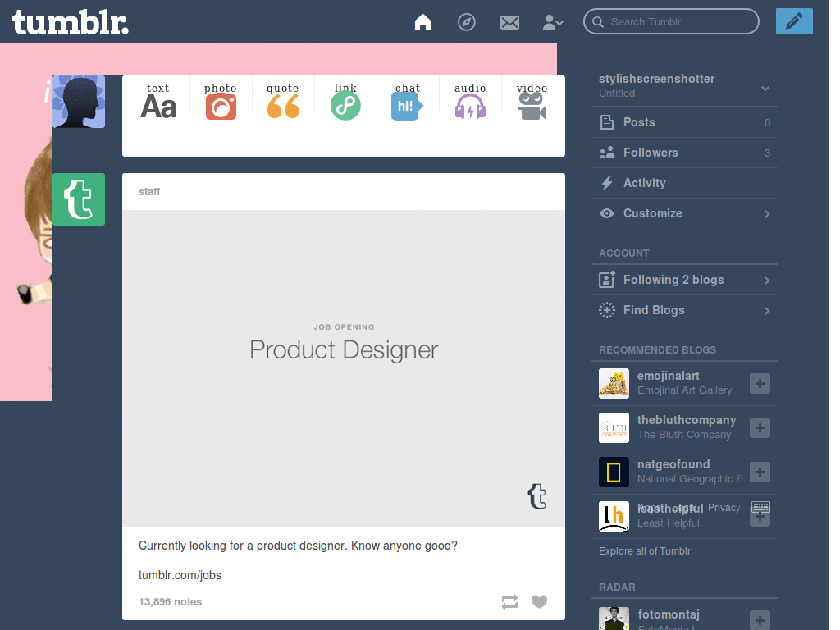Expand the Find Blogs chevron
Viewport: 840px width, 630px height.
[767, 311]
